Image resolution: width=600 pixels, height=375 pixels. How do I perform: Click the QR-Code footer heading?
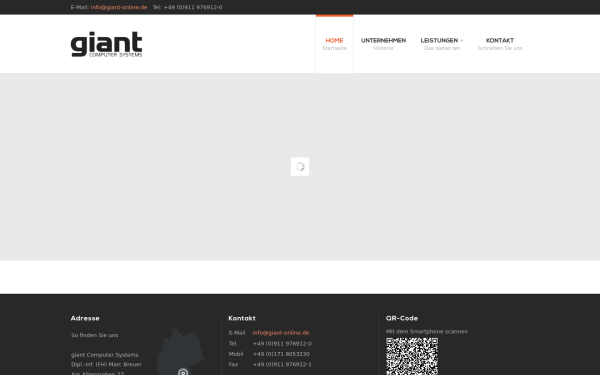point(402,318)
